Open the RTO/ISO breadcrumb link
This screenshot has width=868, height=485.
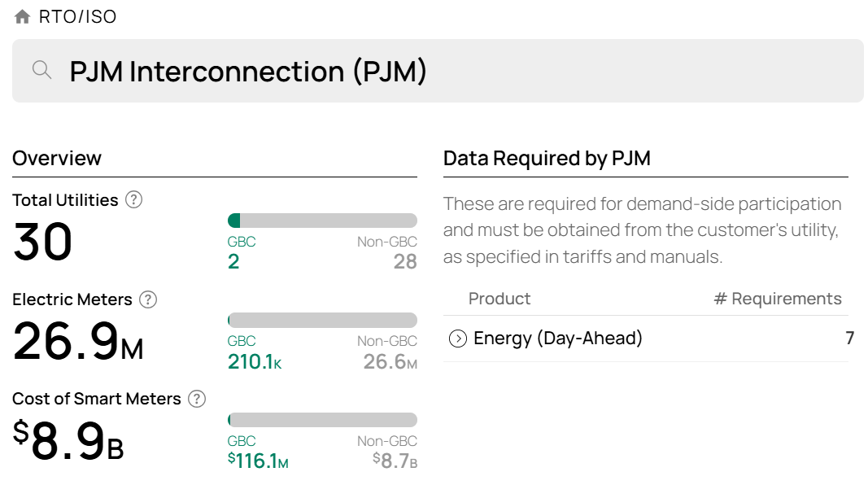pyautogui.click(x=77, y=16)
